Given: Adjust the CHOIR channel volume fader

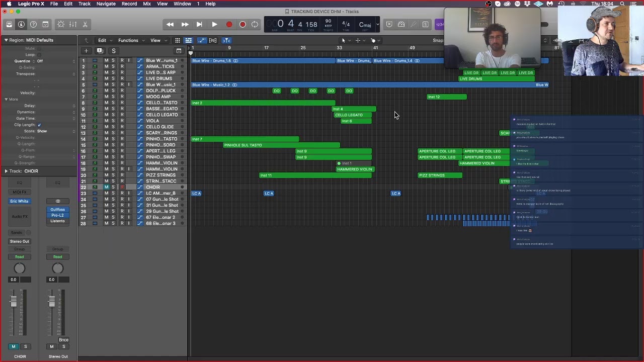Looking at the screenshot, I should coord(14,301).
